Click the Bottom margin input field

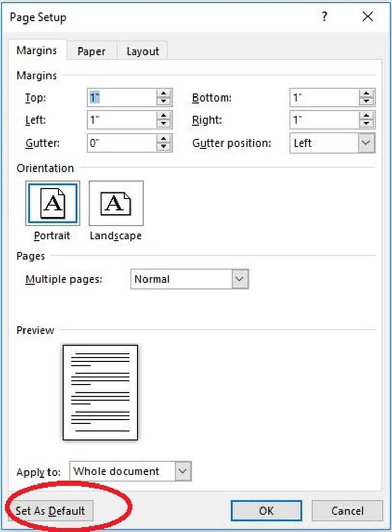pyautogui.click(x=324, y=98)
